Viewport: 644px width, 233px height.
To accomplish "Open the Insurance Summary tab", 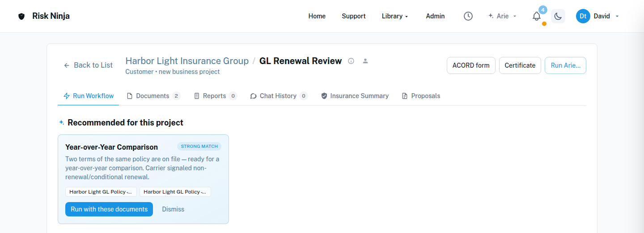I will tap(355, 96).
